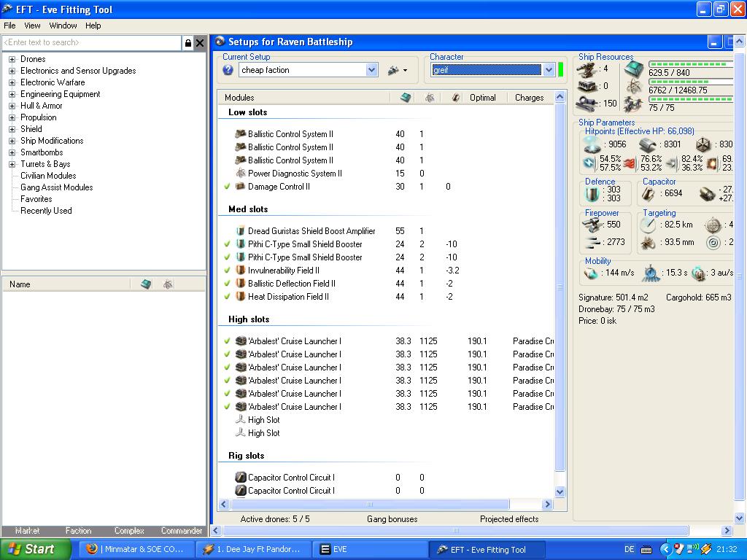Screen dimensions: 747x560
Task: Open the Current Setup dropdown
Action: [371, 70]
